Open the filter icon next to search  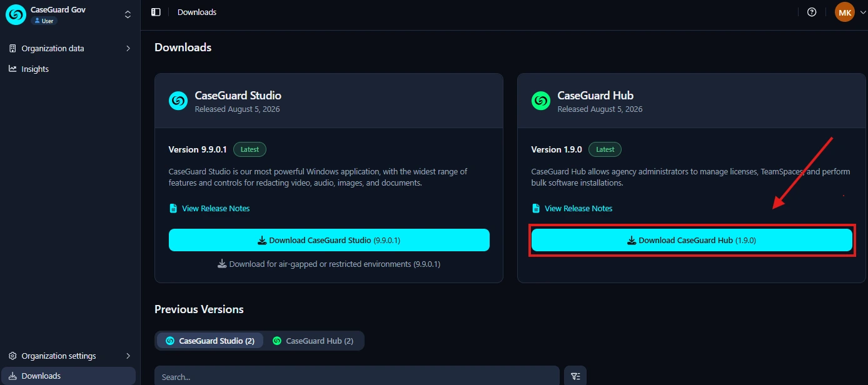[575, 376]
